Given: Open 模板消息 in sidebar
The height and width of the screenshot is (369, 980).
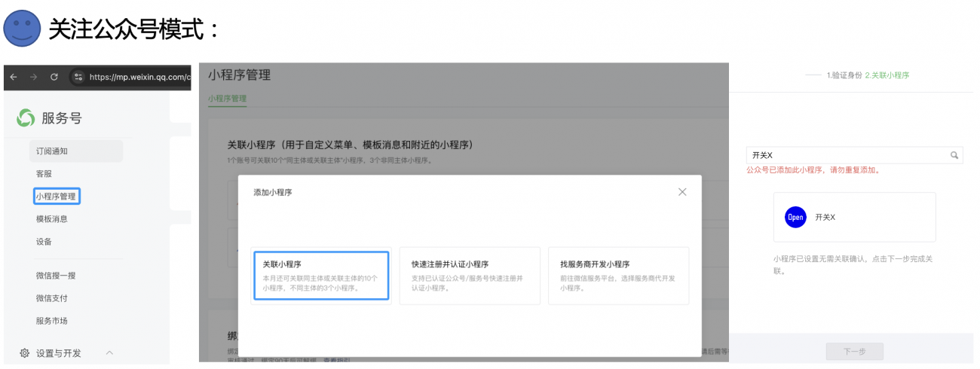Looking at the screenshot, I should tap(52, 218).
